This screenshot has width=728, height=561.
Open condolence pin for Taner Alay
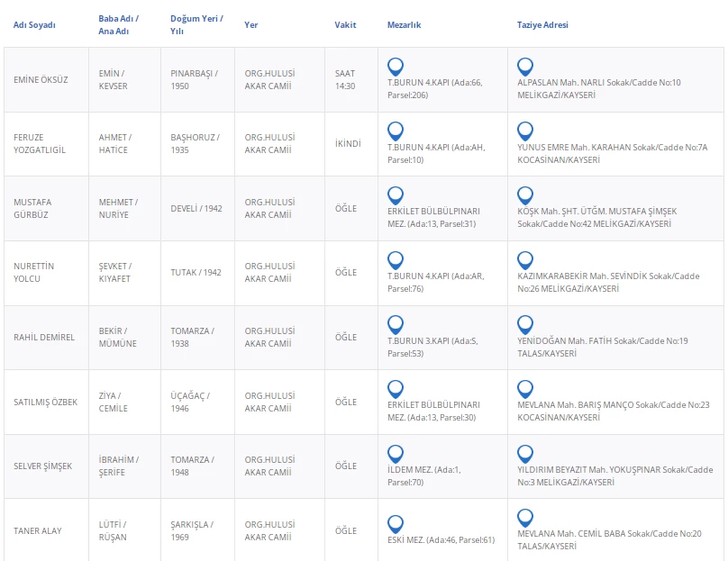[525, 518]
